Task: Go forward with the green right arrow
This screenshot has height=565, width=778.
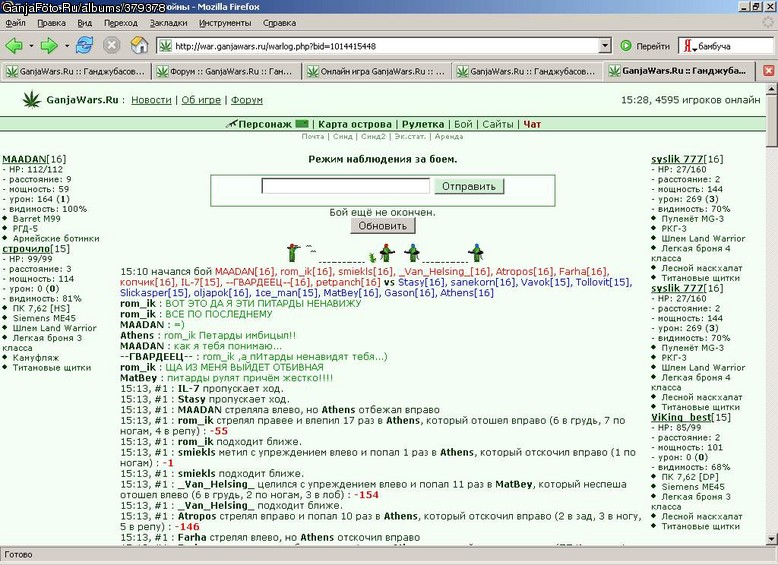Action: pos(49,46)
